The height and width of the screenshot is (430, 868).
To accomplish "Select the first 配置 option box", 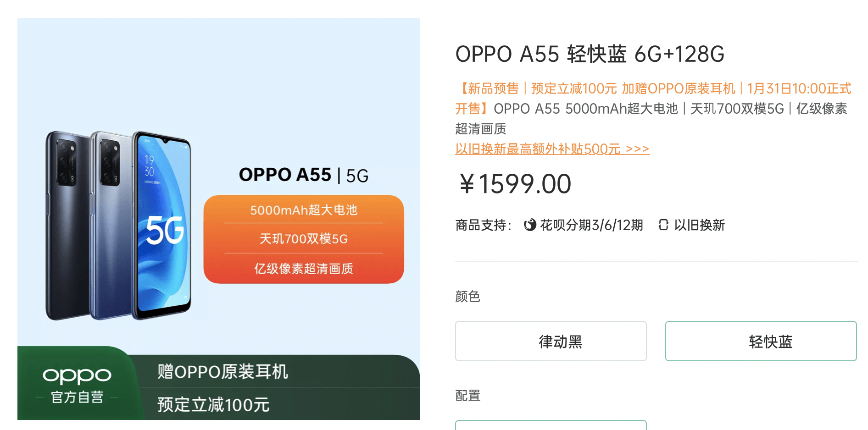I will [551, 425].
